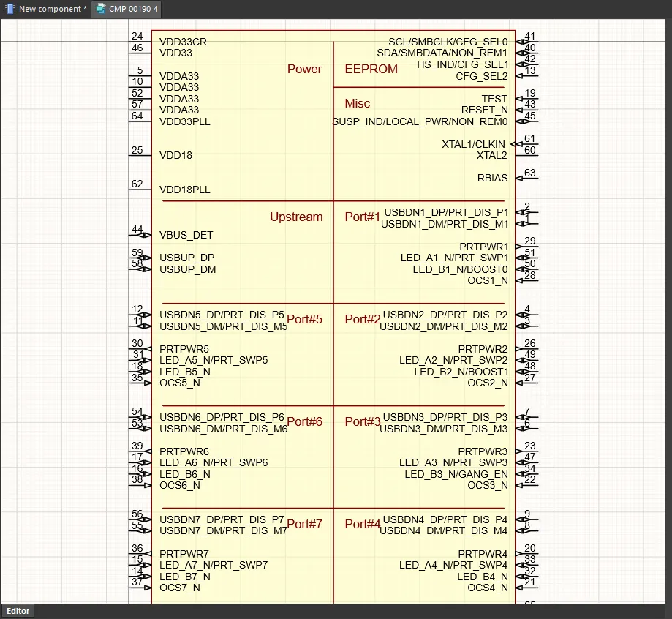This screenshot has height=619, width=672.
Task: Click the VDD18 pin name
Action: tap(175, 155)
